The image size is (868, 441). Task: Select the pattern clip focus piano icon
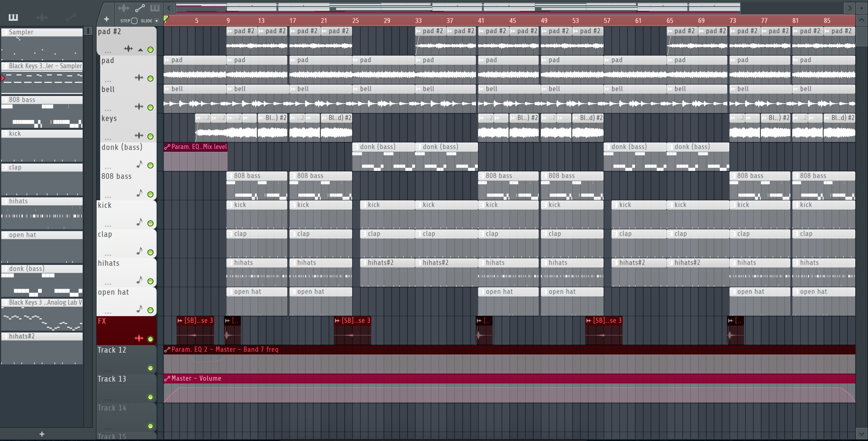point(155,8)
